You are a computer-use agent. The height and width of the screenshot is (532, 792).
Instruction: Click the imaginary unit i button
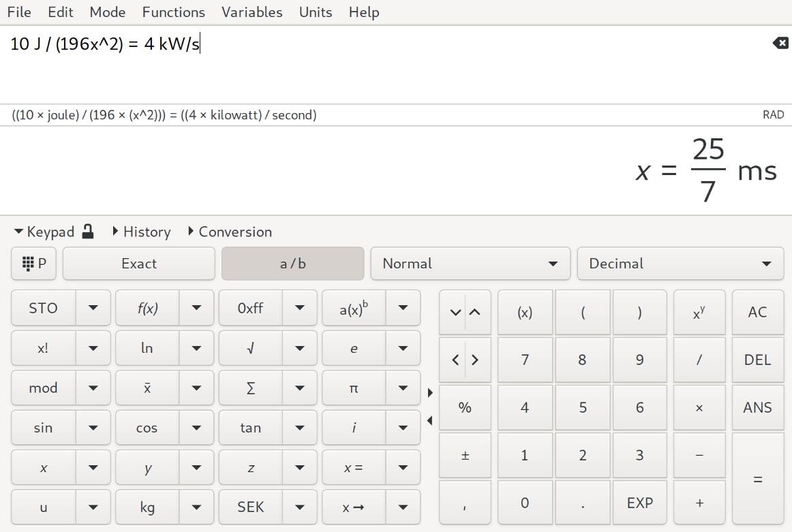tap(354, 428)
